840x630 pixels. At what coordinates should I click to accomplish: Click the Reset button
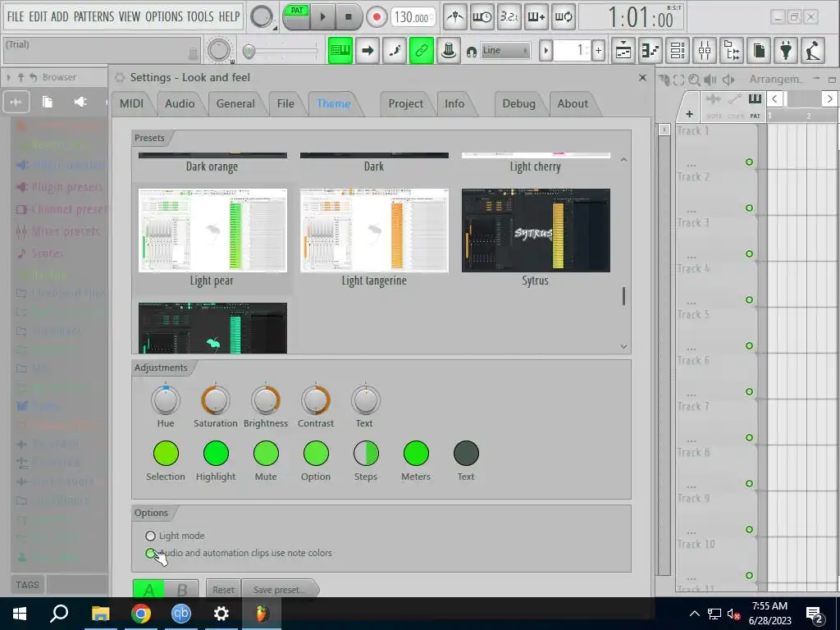(223, 589)
